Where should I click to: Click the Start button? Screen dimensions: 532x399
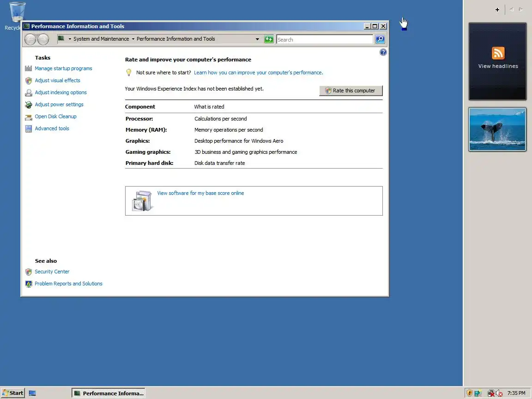coord(12,393)
